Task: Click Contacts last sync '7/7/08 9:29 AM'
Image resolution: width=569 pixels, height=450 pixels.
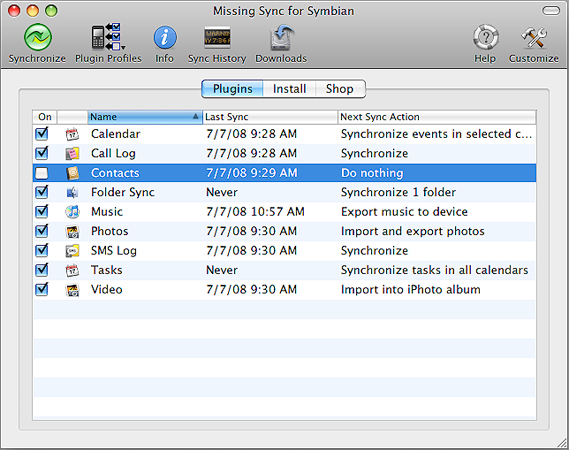Action: (x=251, y=173)
